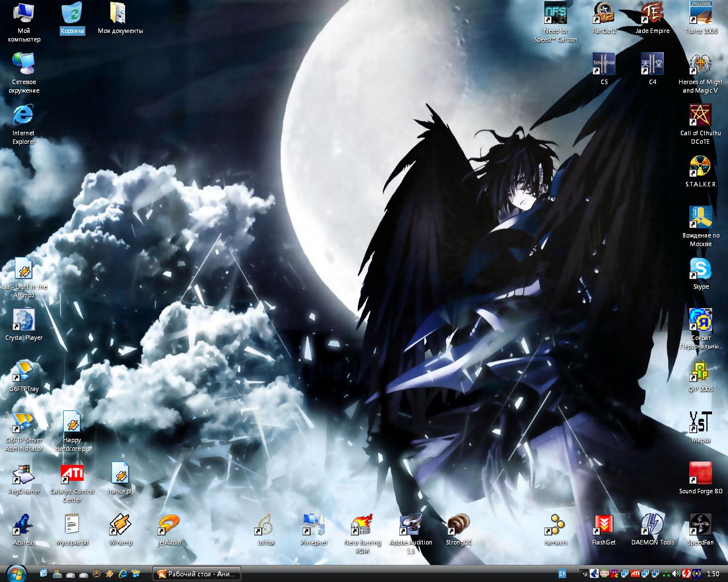Launch the QIP 2005 shortcut
This screenshot has width=728, height=582.
[x=701, y=377]
